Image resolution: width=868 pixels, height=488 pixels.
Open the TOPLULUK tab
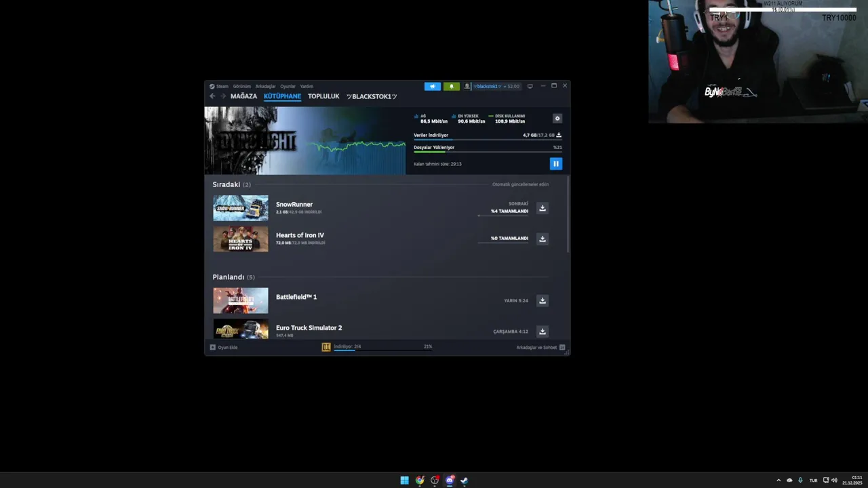(x=323, y=96)
